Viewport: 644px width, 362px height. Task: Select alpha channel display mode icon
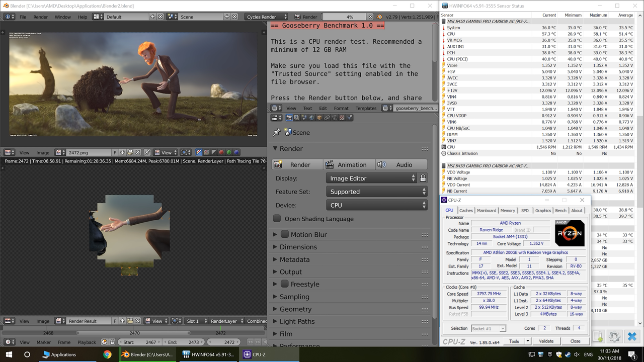[213, 152]
